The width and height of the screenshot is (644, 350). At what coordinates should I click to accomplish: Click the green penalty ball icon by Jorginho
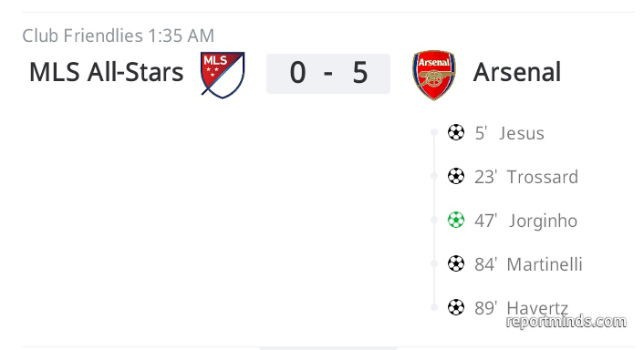[x=456, y=220]
